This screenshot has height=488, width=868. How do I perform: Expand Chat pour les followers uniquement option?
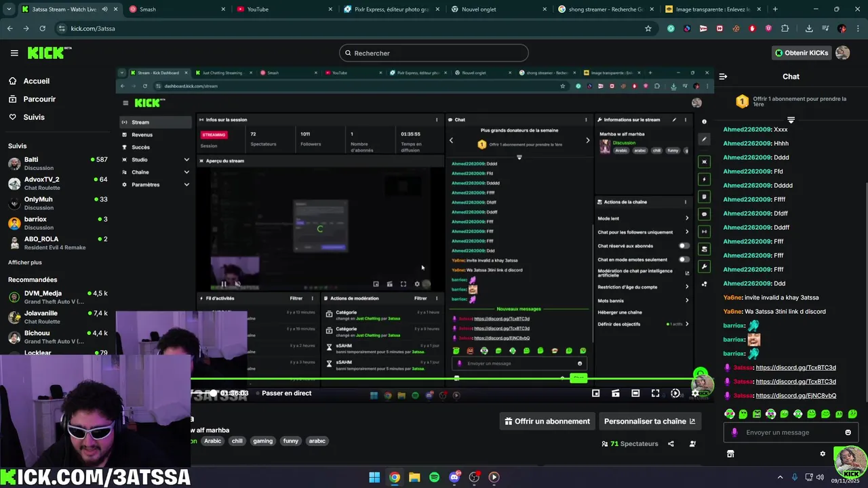643,232
